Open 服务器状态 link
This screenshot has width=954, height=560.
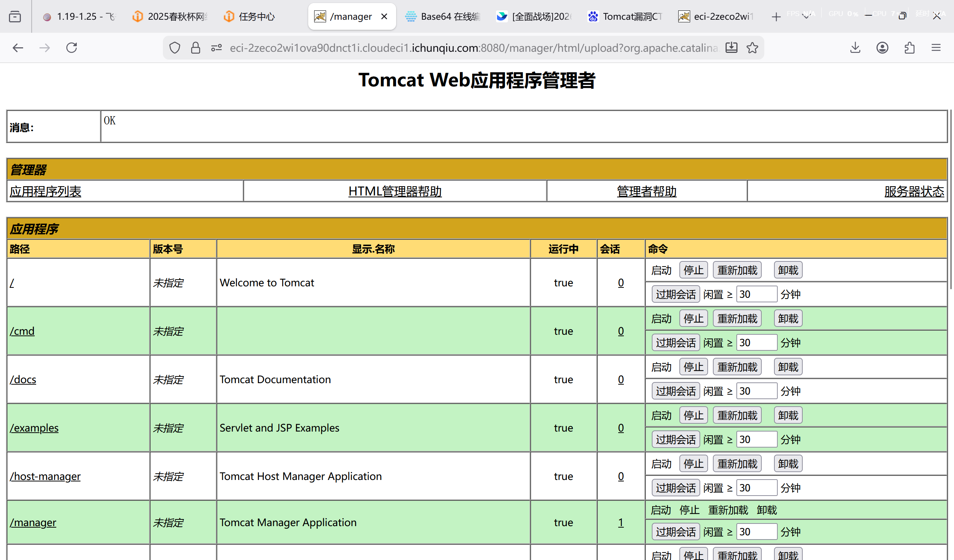914,191
